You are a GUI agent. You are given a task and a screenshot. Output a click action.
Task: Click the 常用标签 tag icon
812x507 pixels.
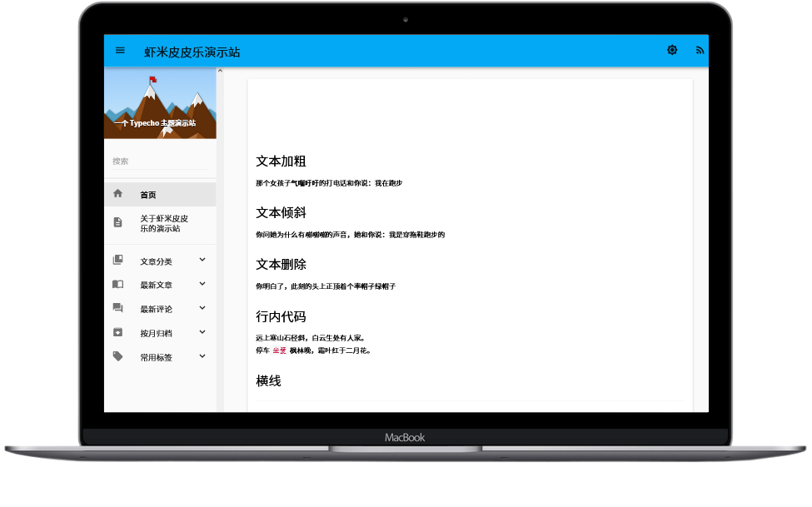coord(117,356)
